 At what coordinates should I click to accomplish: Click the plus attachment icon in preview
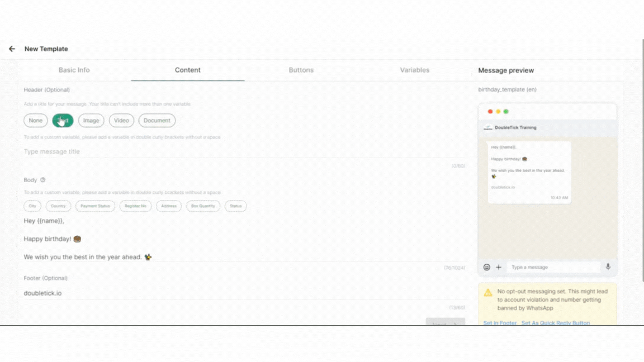[x=499, y=267]
